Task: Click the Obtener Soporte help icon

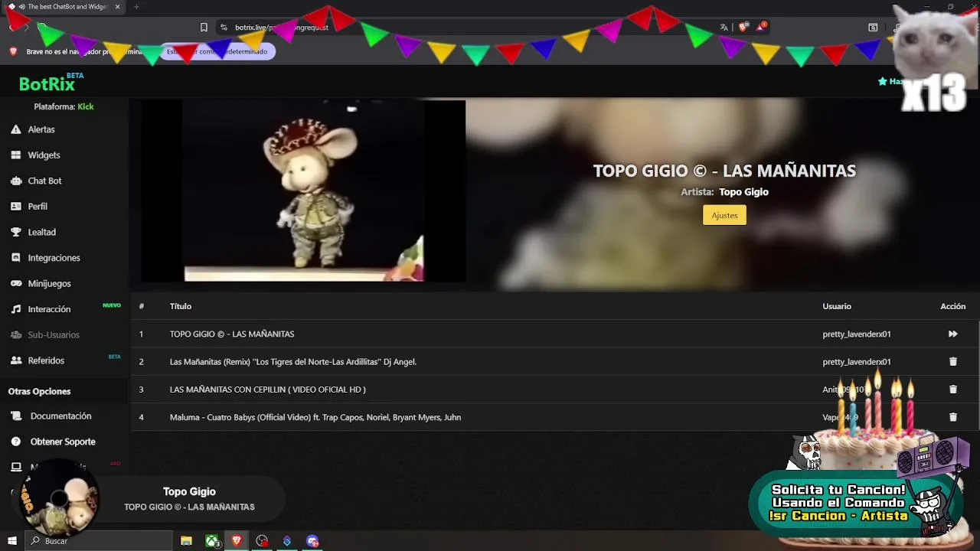Action: pos(15,442)
